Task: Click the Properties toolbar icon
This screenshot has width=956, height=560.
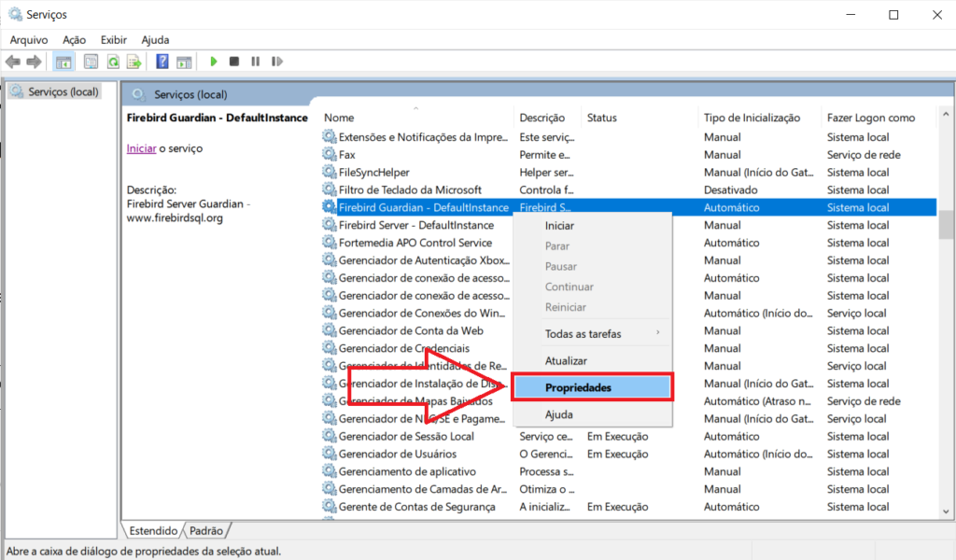Action: pyautogui.click(x=91, y=62)
